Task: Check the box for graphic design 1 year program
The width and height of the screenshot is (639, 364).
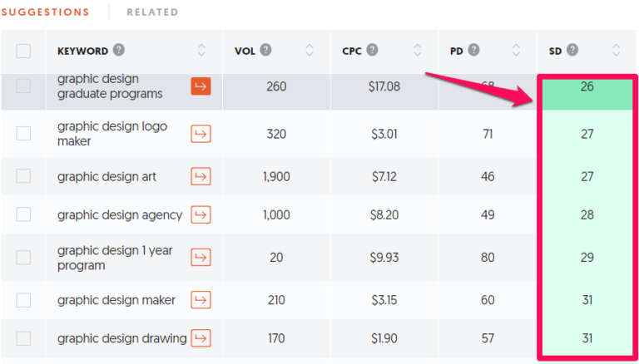Action: click(23, 258)
